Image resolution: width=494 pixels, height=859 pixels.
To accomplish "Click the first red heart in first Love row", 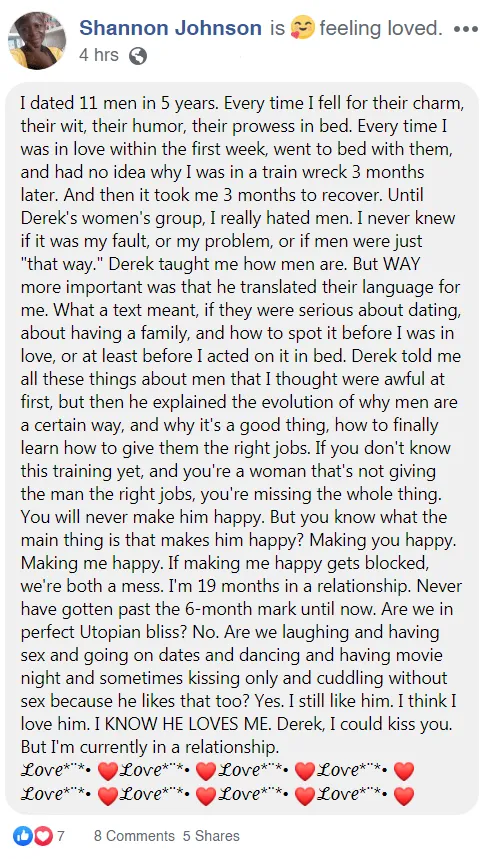I will pyautogui.click(x=107, y=771).
